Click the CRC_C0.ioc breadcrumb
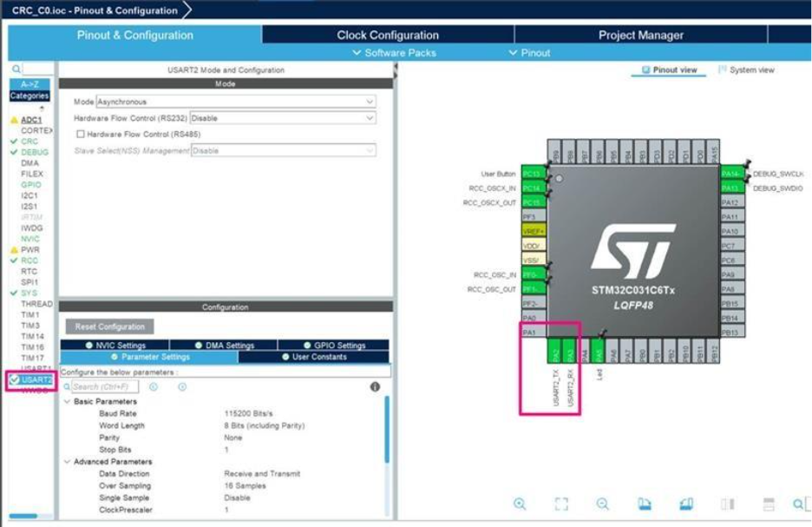Viewport: 812px width, 527px height. [x=95, y=10]
